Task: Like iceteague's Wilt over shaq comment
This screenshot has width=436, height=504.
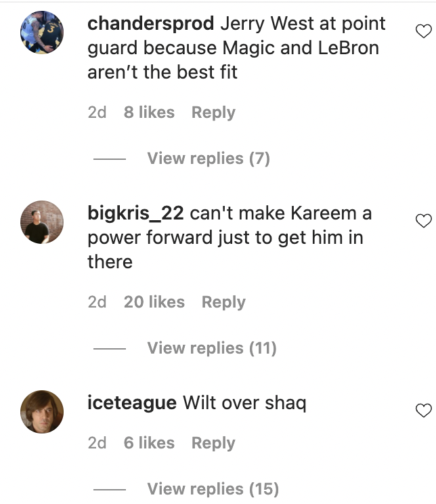Action: [423, 411]
